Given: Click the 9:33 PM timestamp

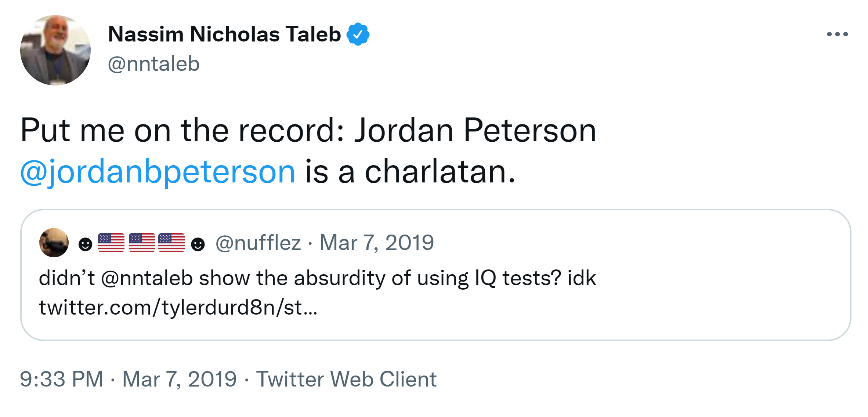Looking at the screenshot, I should [x=62, y=379].
